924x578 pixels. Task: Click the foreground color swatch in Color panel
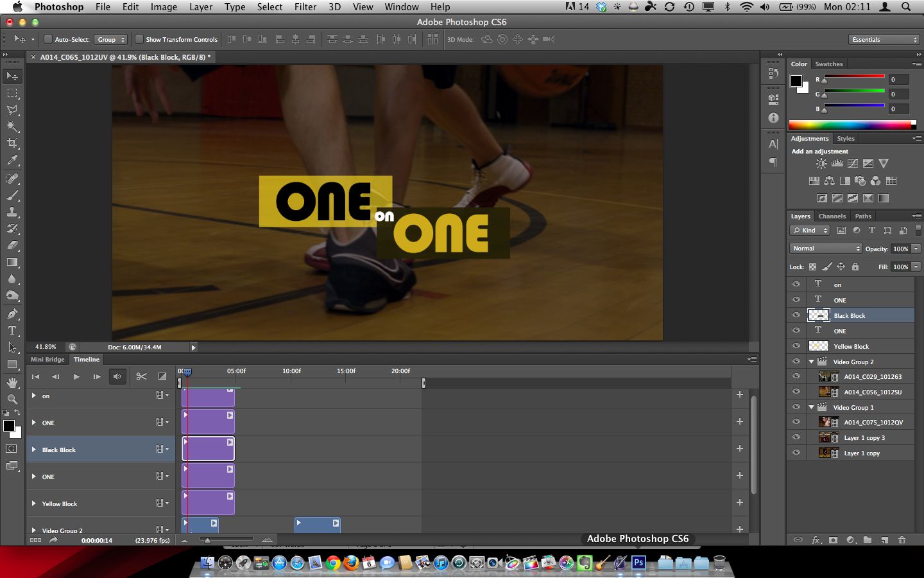[x=796, y=81]
